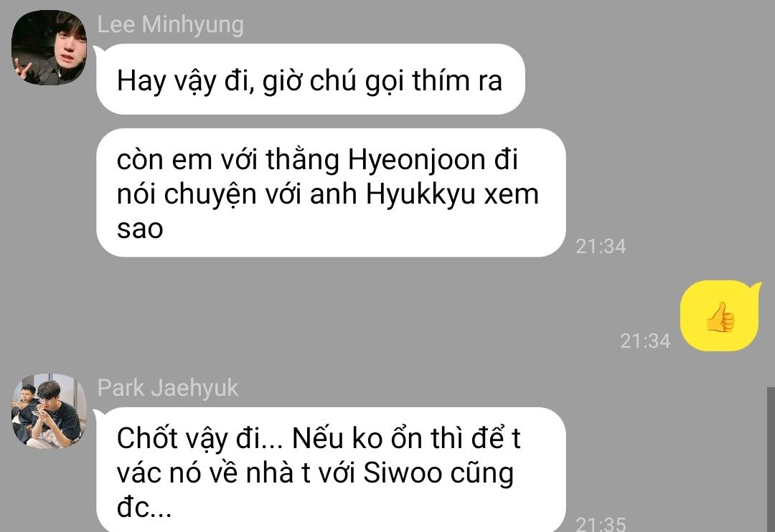Screen dimensions: 775x532
Task: Click the name Siwoo in the message
Action: pyautogui.click(x=403, y=473)
